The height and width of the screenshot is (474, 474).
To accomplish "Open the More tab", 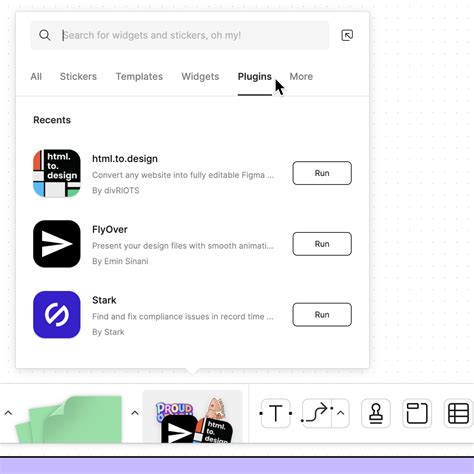I will pyautogui.click(x=301, y=77).
